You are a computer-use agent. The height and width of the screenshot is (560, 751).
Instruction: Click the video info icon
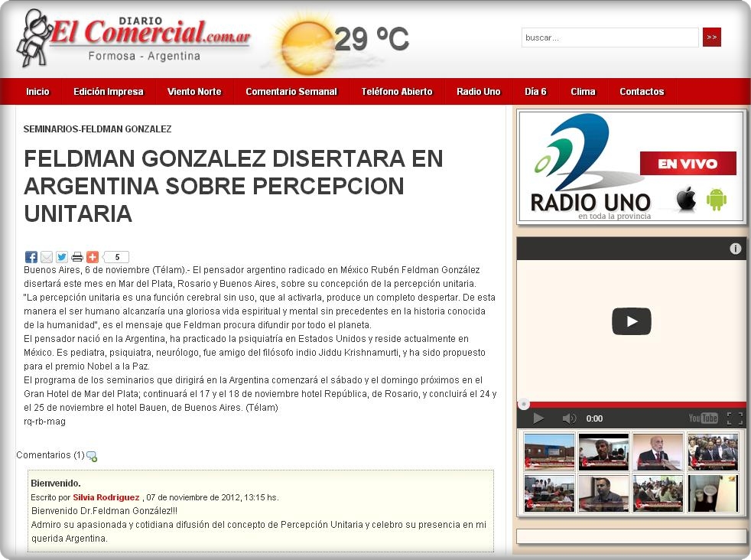(x=735, y=249)
